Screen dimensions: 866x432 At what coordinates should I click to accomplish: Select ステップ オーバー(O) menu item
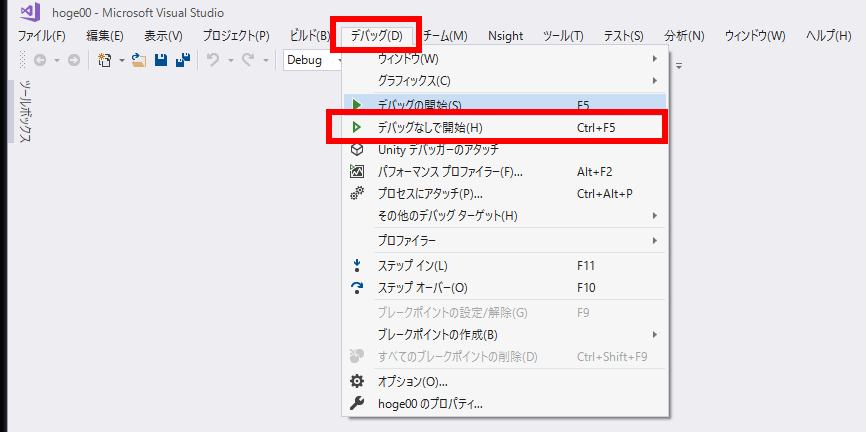tap(505, 288)
